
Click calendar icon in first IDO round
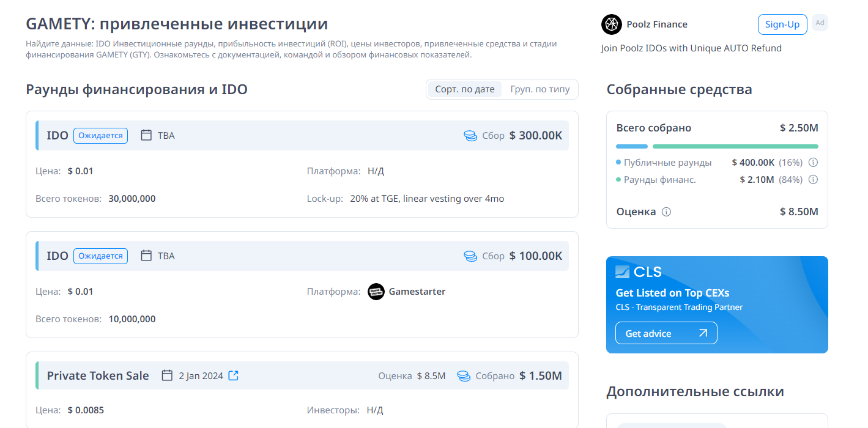coord(146,135)
